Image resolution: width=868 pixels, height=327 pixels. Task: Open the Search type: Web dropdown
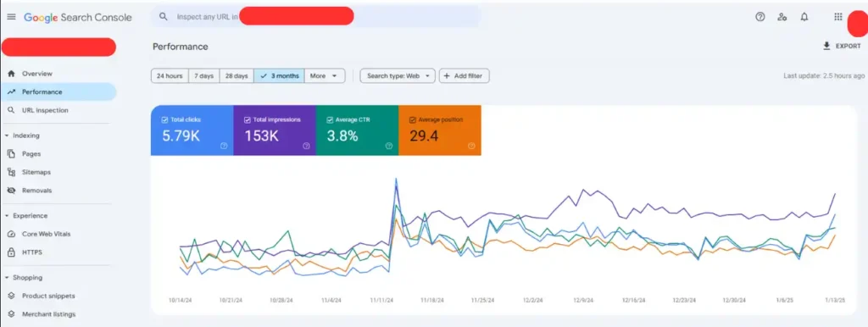coord(398,75)
